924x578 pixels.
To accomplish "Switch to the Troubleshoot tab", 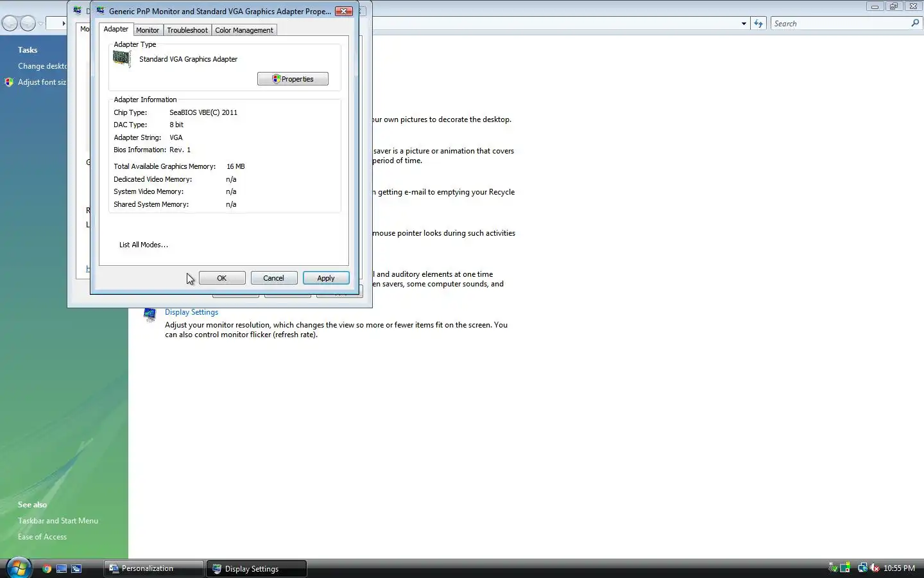I will pos(187,30).
